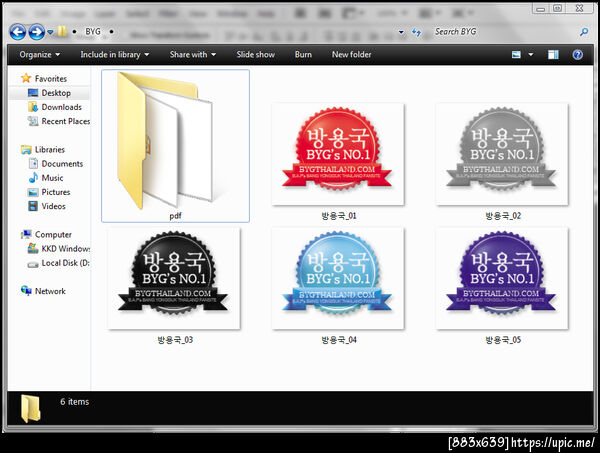Toggle the preview pane icon

553,55
